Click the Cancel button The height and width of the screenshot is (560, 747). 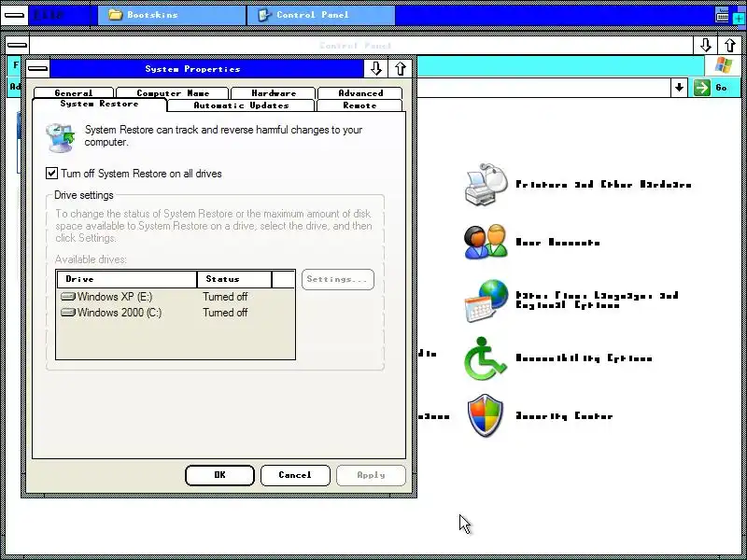click(x=295, y=475)
